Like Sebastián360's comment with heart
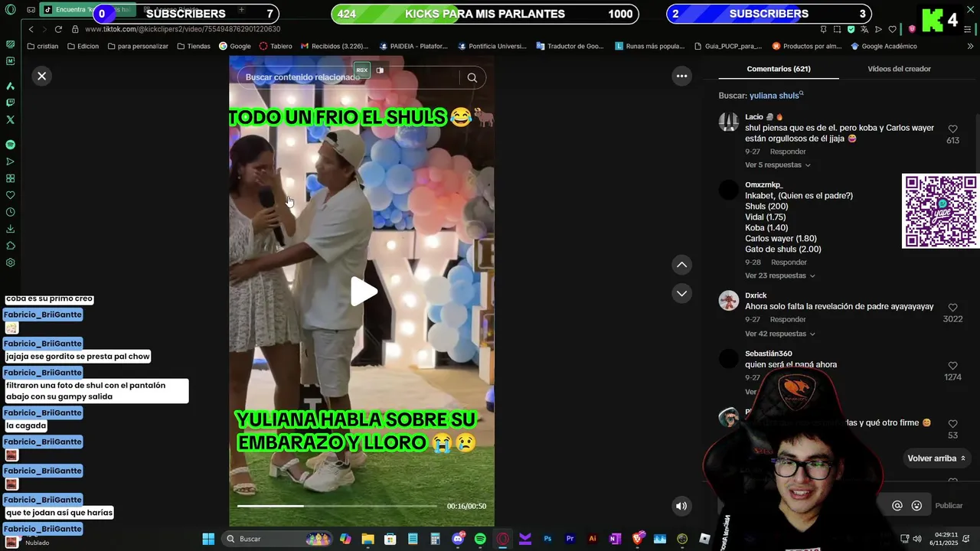Screen dimensions: 980x551 tap(952, 366)
